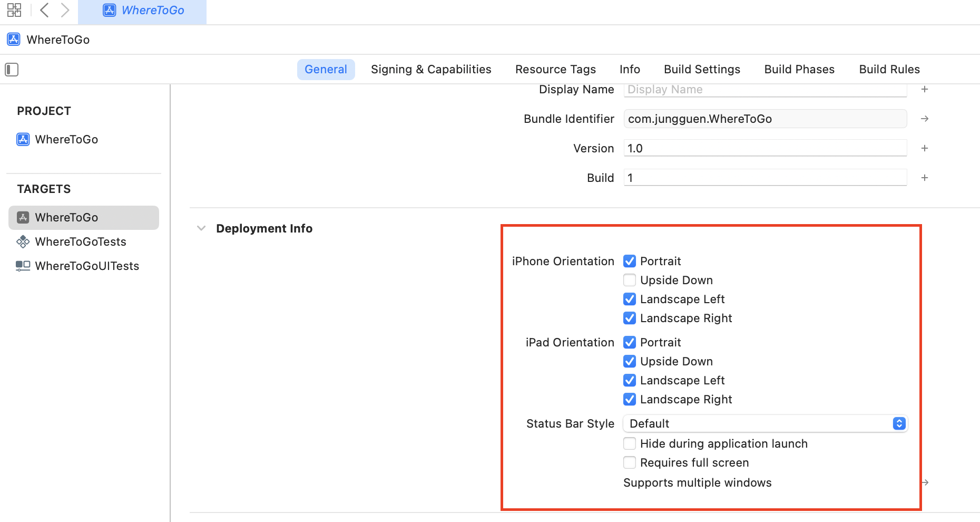
Task: Click the WhereToGoUITests UI test icon
Action: [x=23, y=266]
